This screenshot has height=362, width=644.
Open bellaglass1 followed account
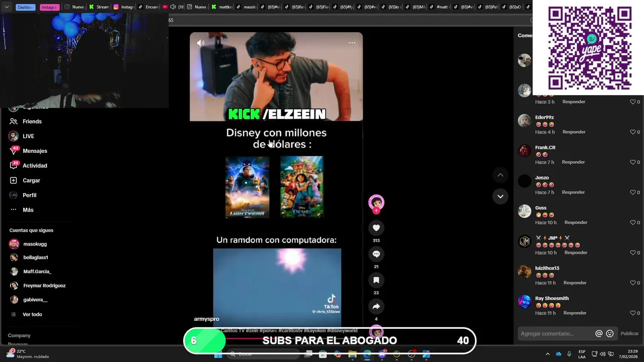click(x=29, y=257)
